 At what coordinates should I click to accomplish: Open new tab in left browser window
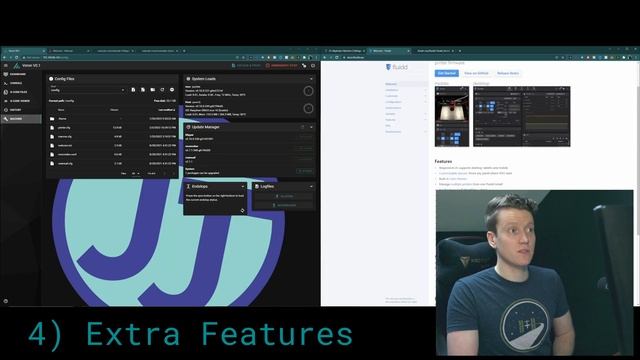184,51
